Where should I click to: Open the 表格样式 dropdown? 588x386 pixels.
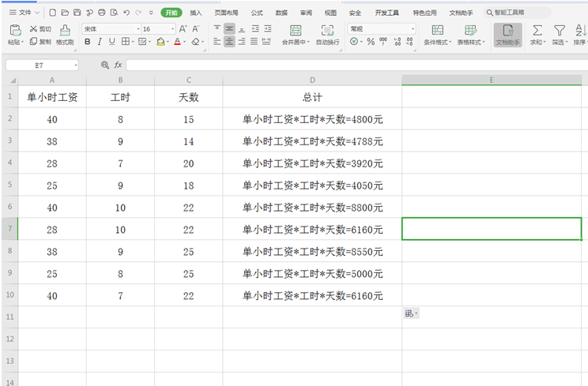(470, 35)
